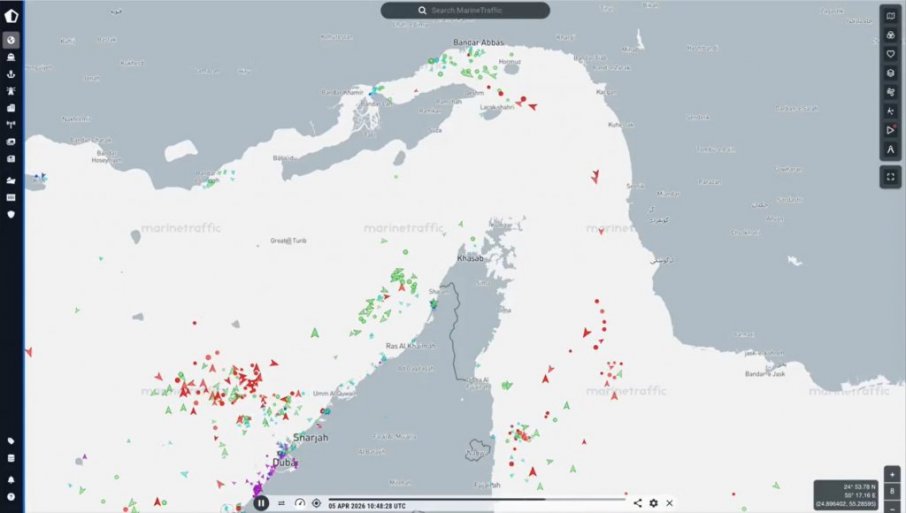Open the notifications bell icon
Image resolution: width=906 pixels, height=513 pixels.
[x=12, y=479]
